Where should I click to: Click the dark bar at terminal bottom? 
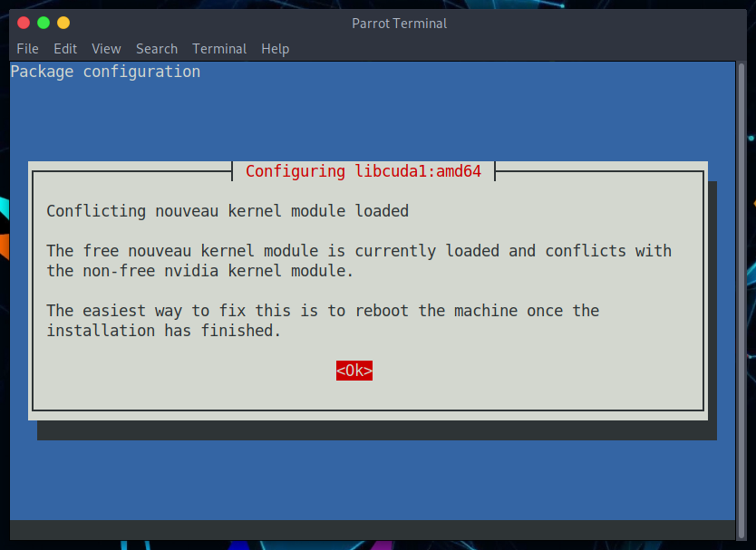pos(372,530)
